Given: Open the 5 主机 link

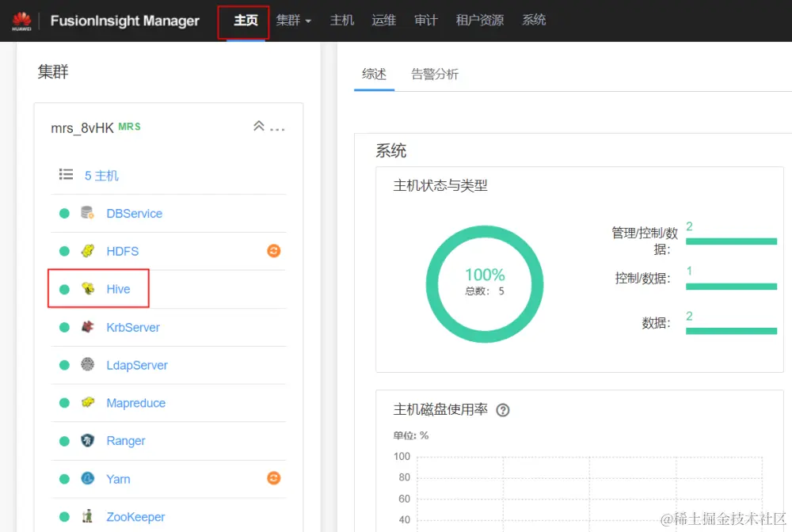Looking at the screenshot, I should click(x=101, y=176).
